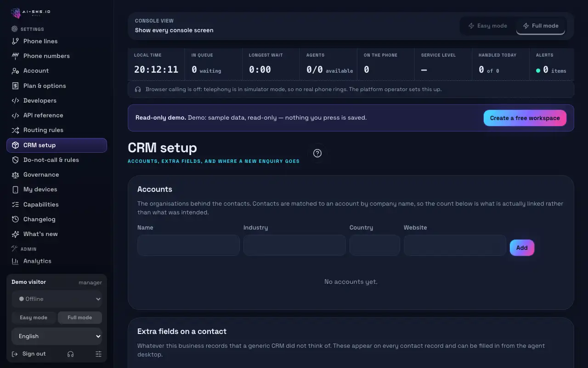Click the local time value 20:12:11
588x368 pixels.
click(156, 70)
